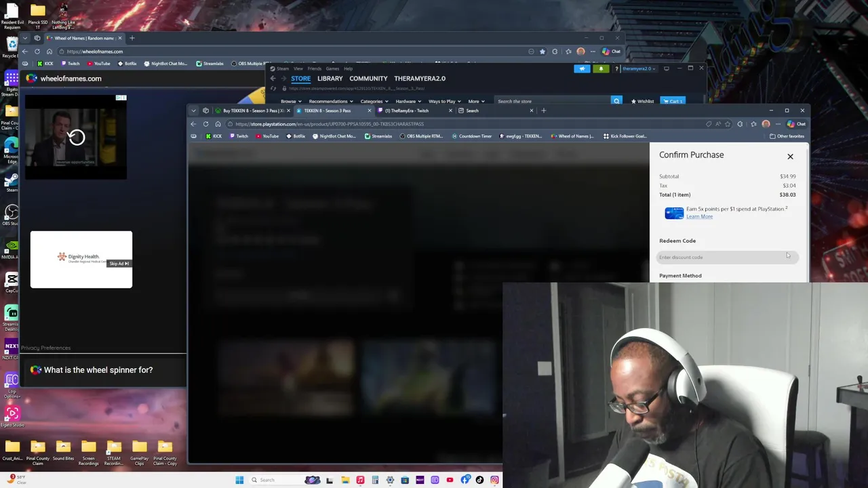
Task: Reload the PlayStation store page
Action: coord(205,124)
